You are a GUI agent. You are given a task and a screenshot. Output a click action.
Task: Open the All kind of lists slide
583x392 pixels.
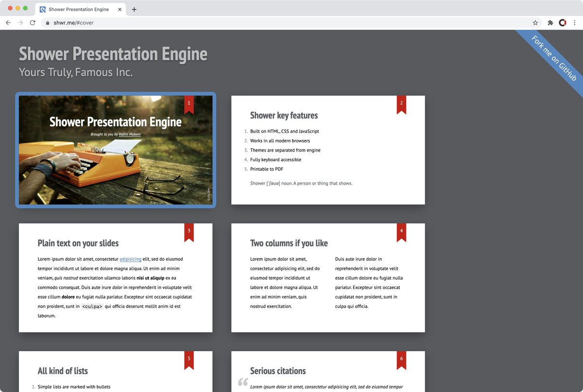(x=116, y=372)
